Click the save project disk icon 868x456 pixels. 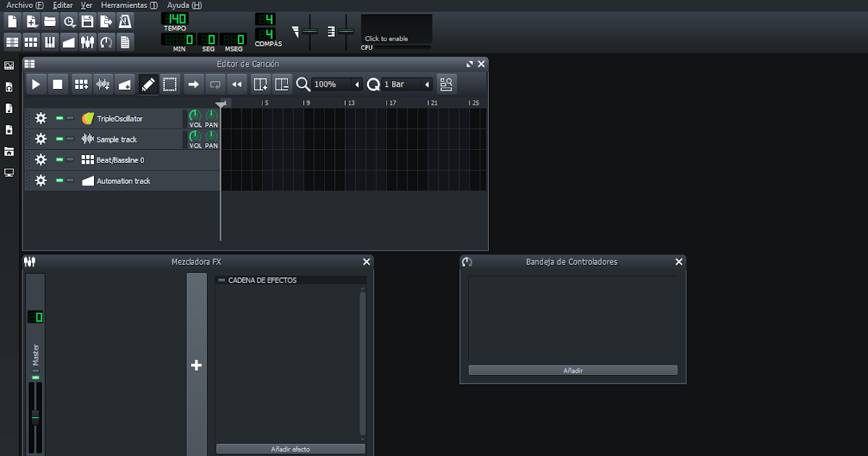coord(87,21)
